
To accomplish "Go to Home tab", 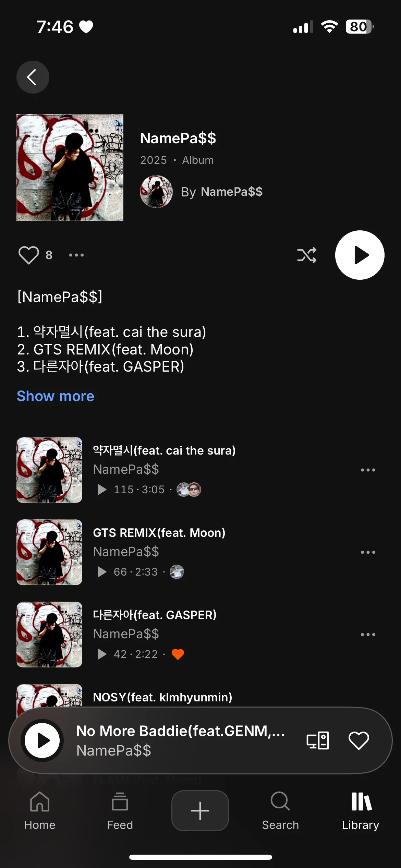I will pyautogui.click(x=40, y=811).
